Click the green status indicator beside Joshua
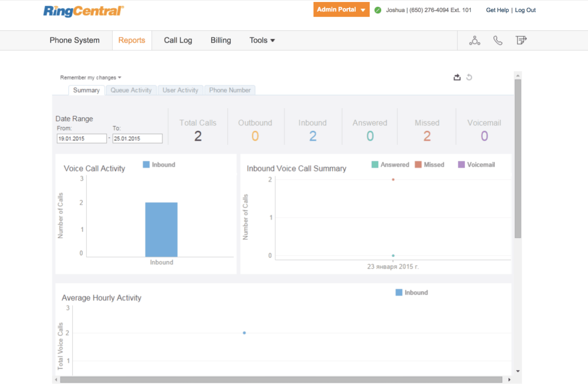Screen dimensions: 588x389 (378, 10)
